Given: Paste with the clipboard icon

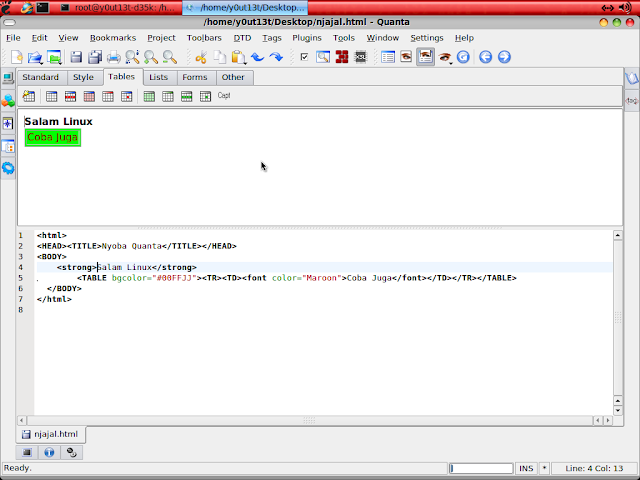Looking at the screenshot, I should tap(238, 57).
